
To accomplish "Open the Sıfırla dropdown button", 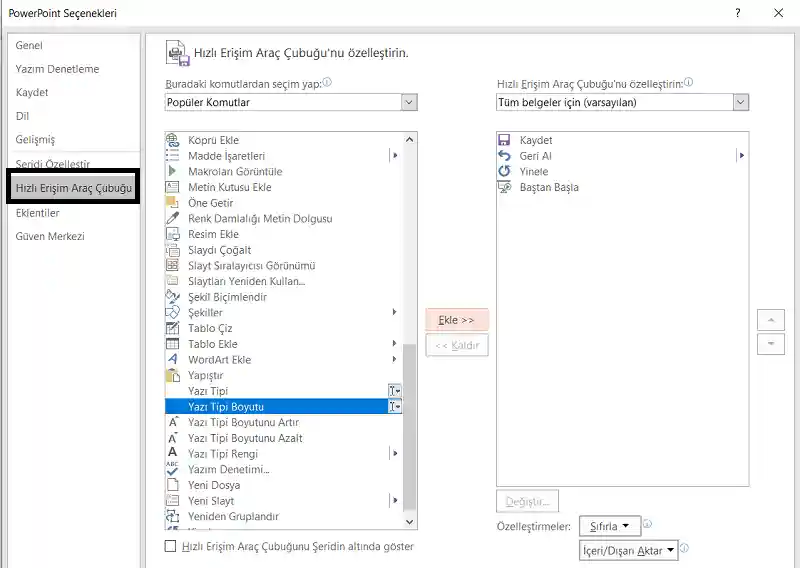I will [610, 526].
